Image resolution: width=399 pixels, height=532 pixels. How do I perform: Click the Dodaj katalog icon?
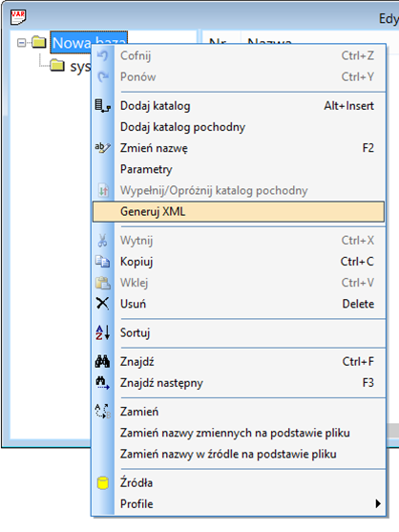(x=103, y=106)
